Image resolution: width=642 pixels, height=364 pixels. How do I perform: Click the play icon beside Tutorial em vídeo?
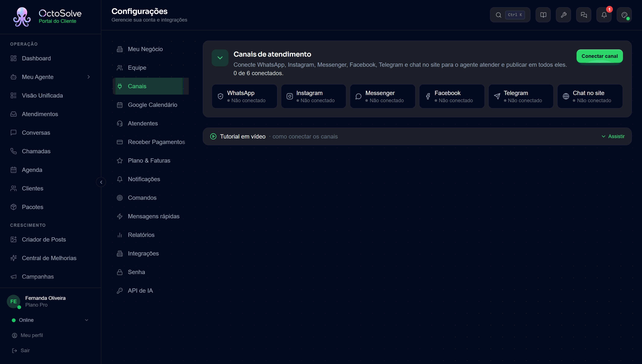213,136
